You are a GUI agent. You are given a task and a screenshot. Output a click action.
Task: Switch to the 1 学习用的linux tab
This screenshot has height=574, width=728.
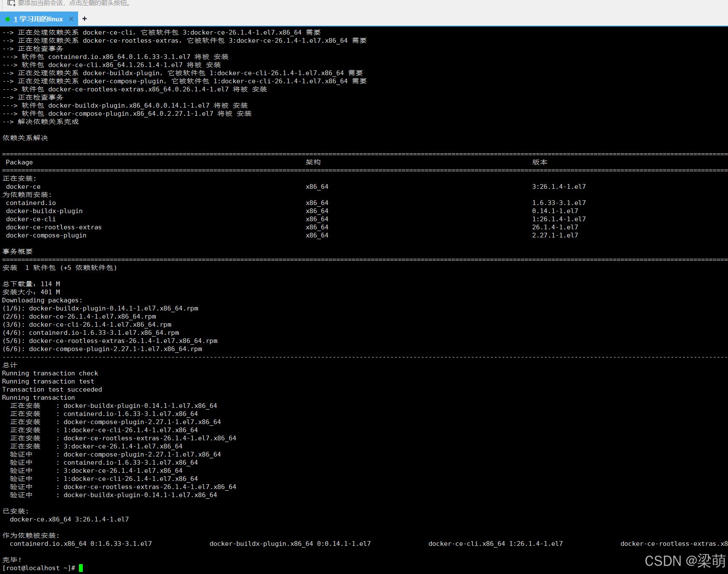tap(38, 19)
